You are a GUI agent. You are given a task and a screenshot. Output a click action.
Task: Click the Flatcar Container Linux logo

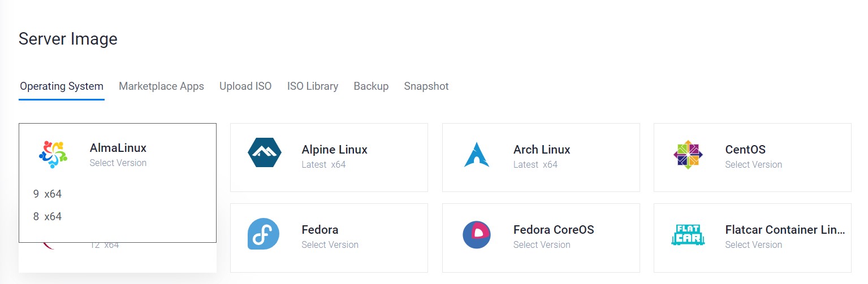(688, 235)
